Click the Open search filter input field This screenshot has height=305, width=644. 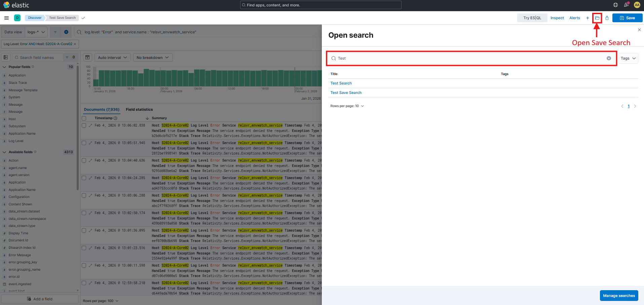[471, 58]
